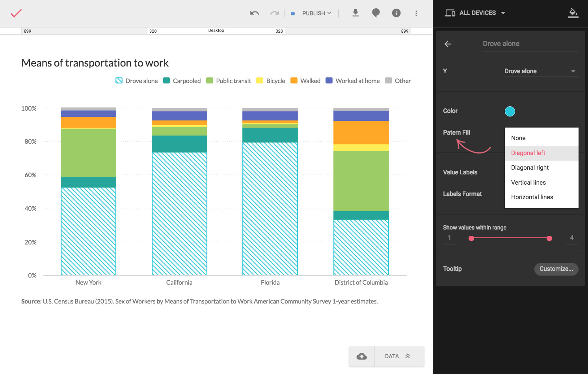Image resolution: width=588 pixels, height=374 pixels.
Task: Click the download icon in toolbar
Action: coord(355,13)
